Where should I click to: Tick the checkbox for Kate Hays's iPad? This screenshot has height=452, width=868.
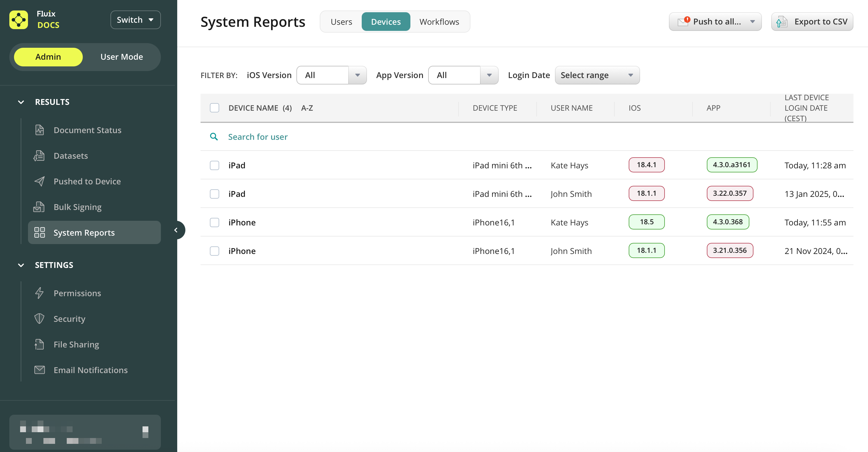(214, 165)
